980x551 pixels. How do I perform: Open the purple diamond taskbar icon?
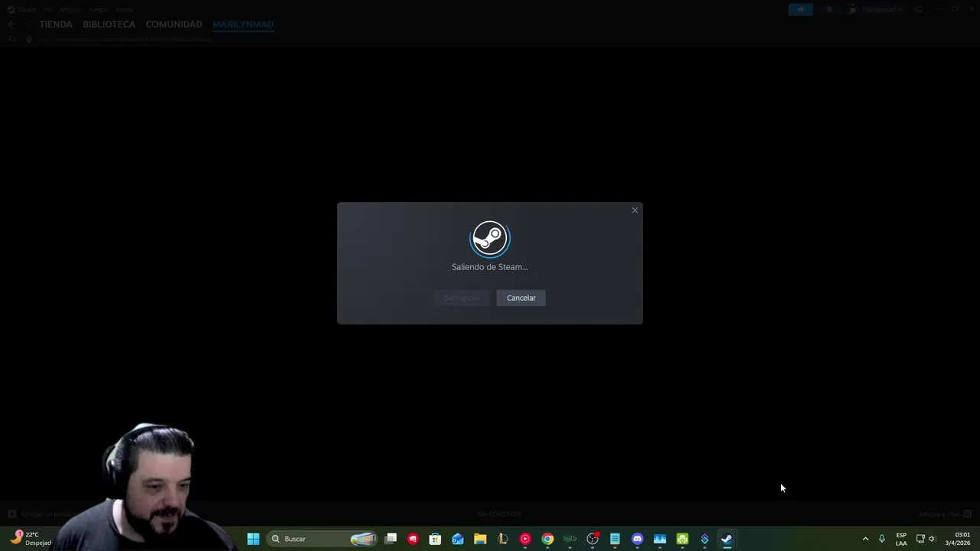[704, 539]
